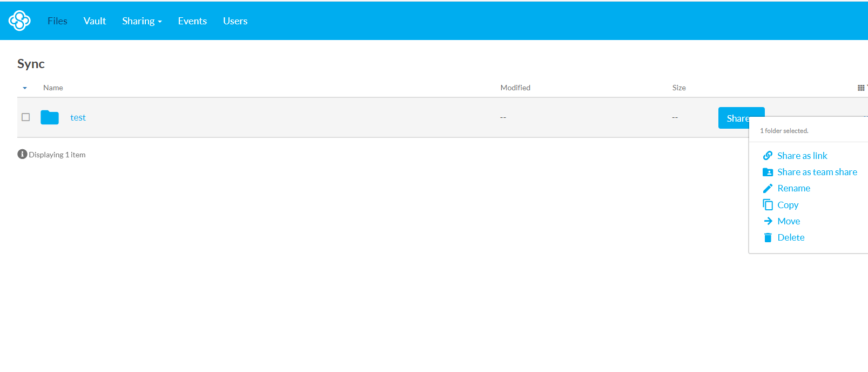Open the test folder link
This screenshot has width=868, height=372.
click(78, 117)
